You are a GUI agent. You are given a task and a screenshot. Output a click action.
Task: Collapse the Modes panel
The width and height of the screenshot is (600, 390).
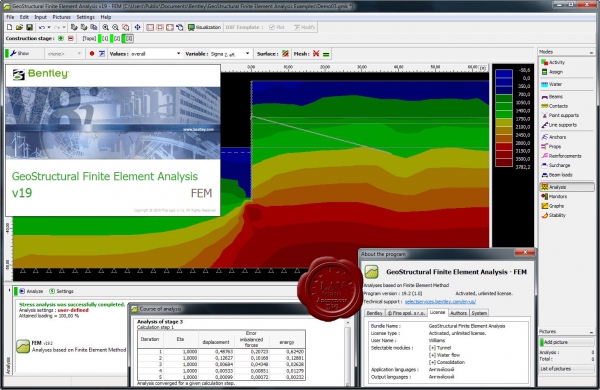(592, 52)
